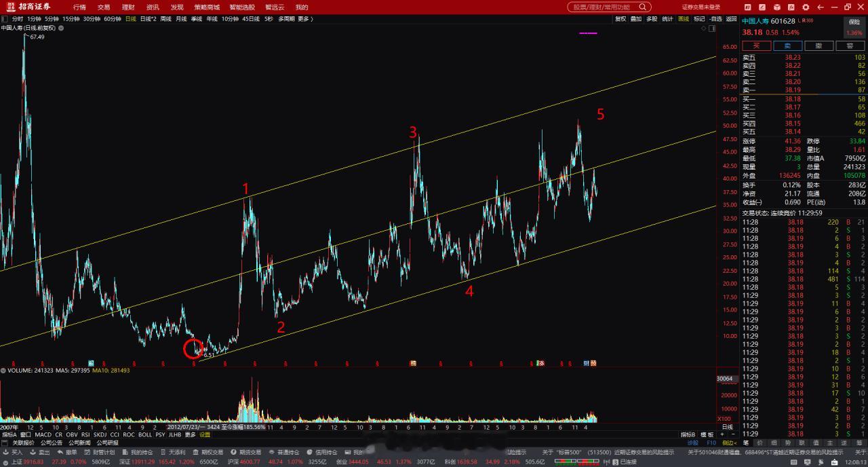Toggle 标记 marker option
This screenshot has height=467, width=868.
(x=699, y=19)
